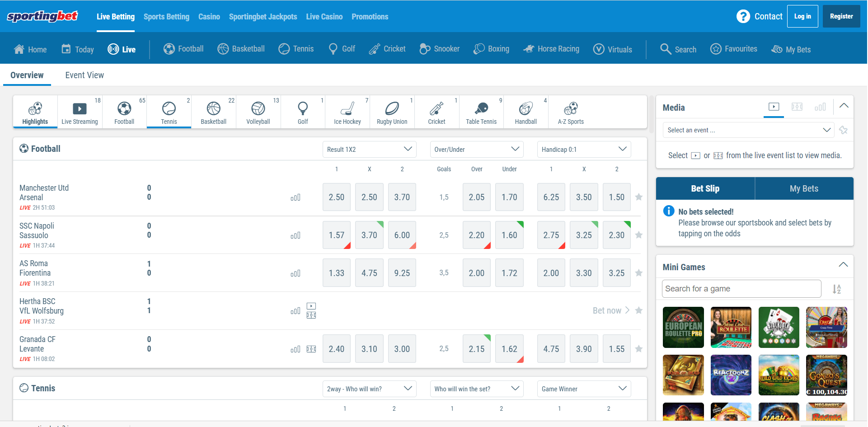Image resolution: width=868 pixels, height=427 pixels.
Task: Toggle the 9.25 away odds for Fiorentina
Action: tap(402, 273)
